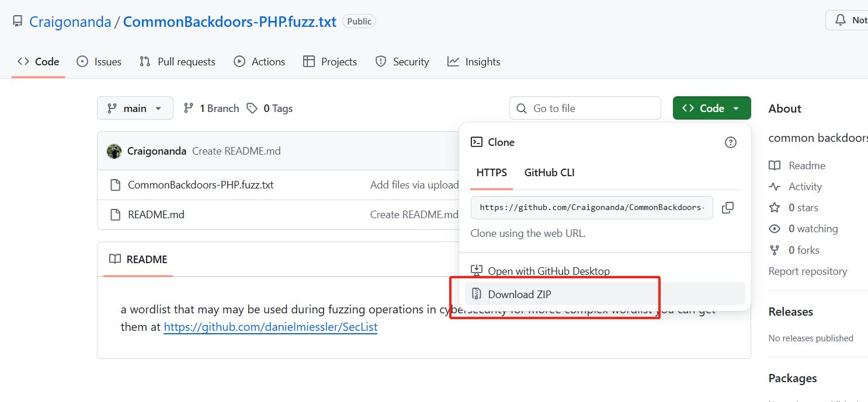Open the 0 stars link
Viewport: 868px width, 402px height.
(x=803, y=208)
